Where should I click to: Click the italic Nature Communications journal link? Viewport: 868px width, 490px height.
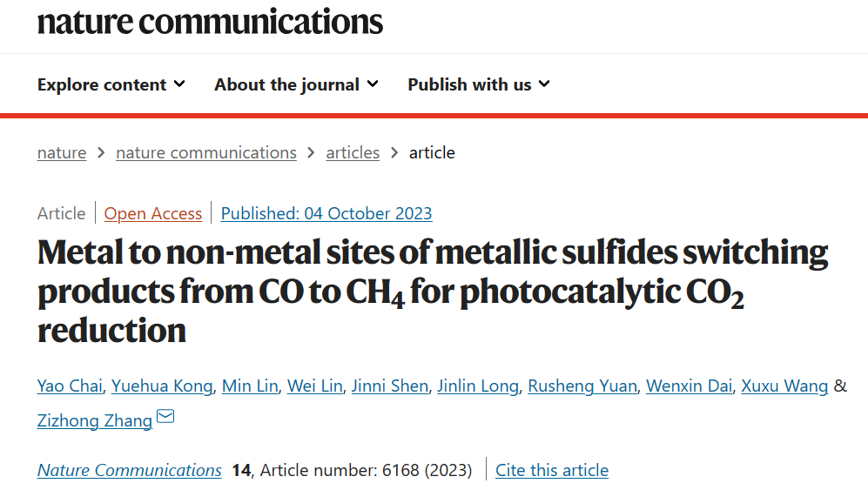pos(129,471)
